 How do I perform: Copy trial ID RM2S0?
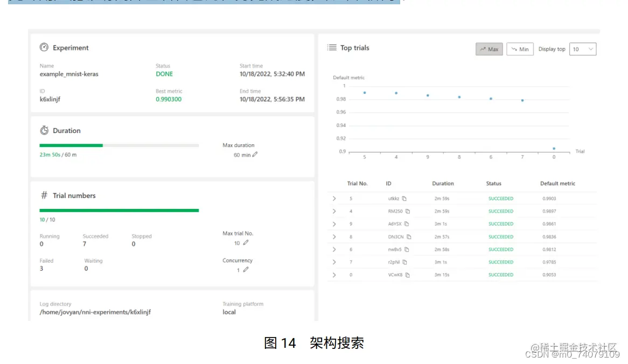coord(407,211)
